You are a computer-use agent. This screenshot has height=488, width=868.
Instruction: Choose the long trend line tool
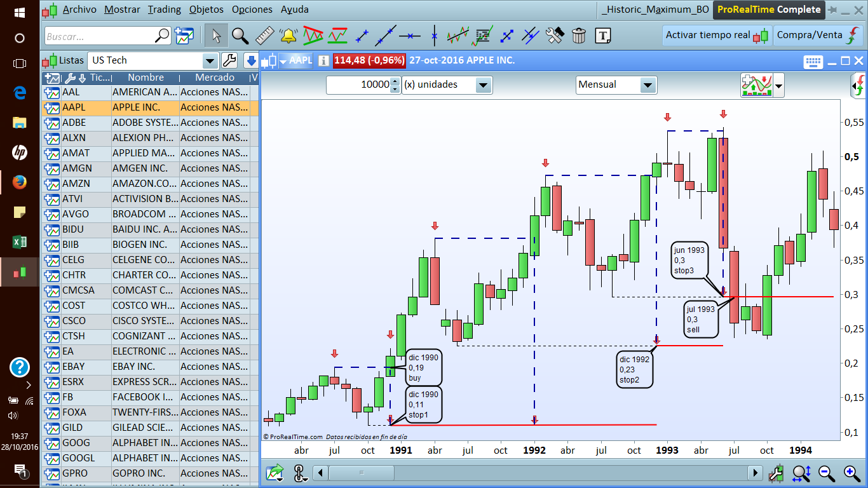(x=386, y=36)
